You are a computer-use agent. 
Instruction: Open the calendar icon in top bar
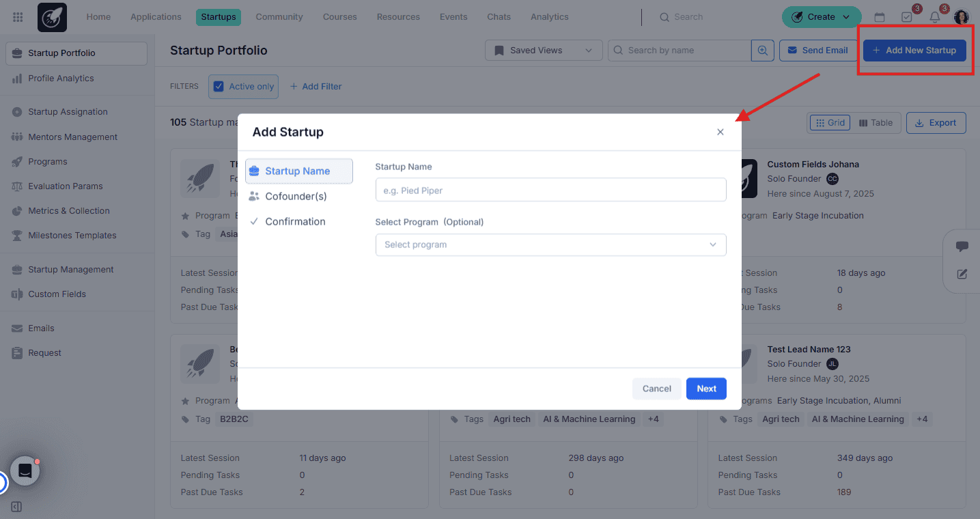[880, 17]
